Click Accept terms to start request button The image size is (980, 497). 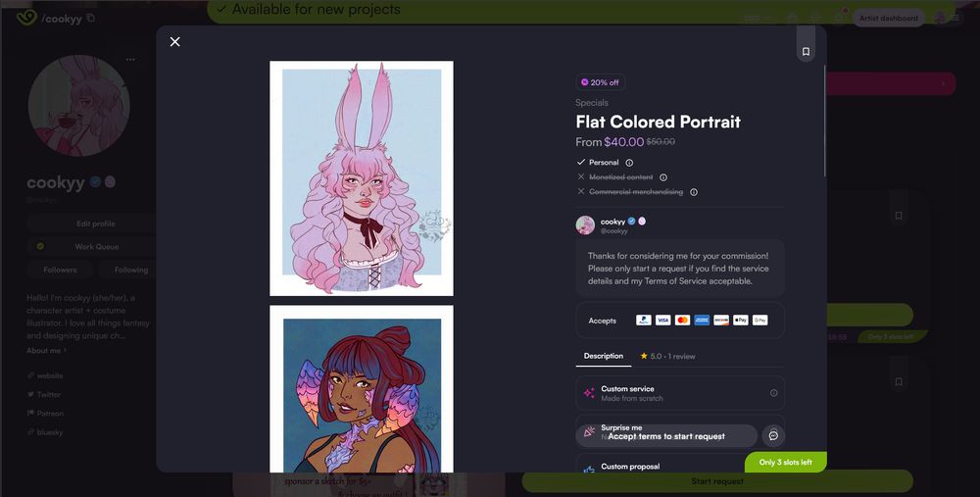[666, 436]
